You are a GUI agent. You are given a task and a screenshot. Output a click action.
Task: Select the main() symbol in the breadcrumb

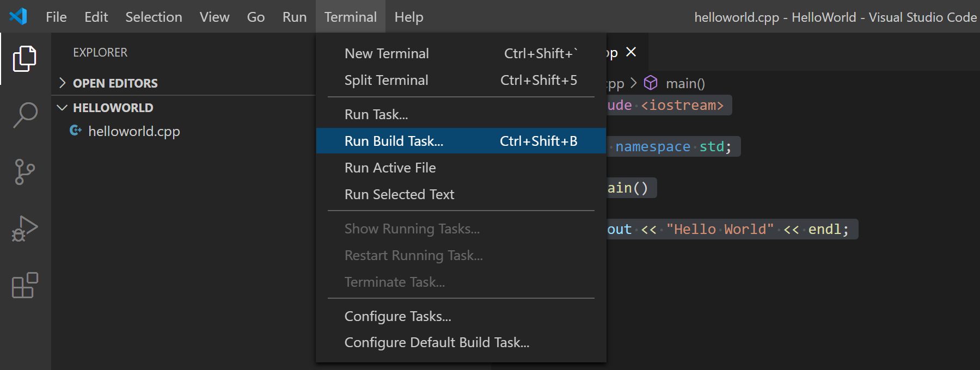(x=685, y=83)
